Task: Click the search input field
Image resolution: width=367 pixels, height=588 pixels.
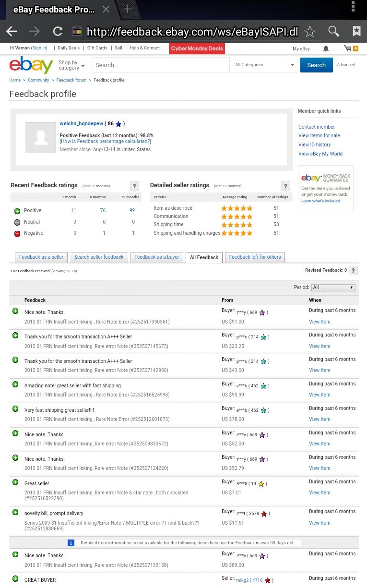Action: click(x=160, y=65)
